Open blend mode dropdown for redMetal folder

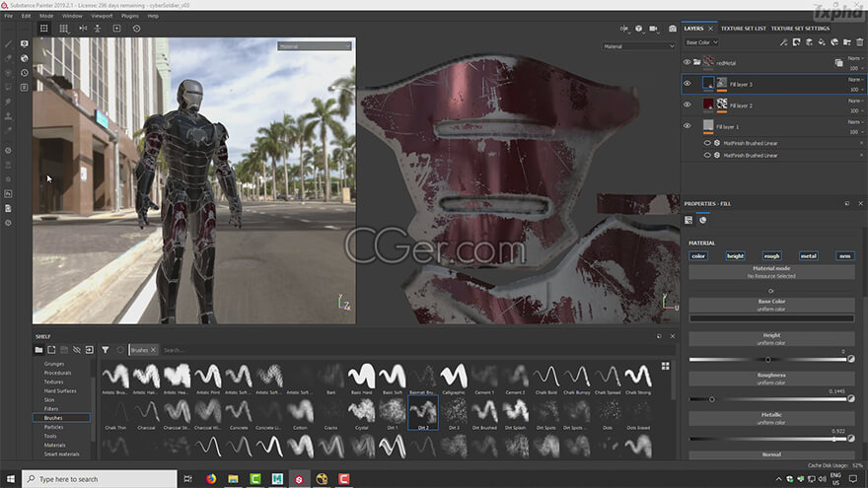coord(855,58)
